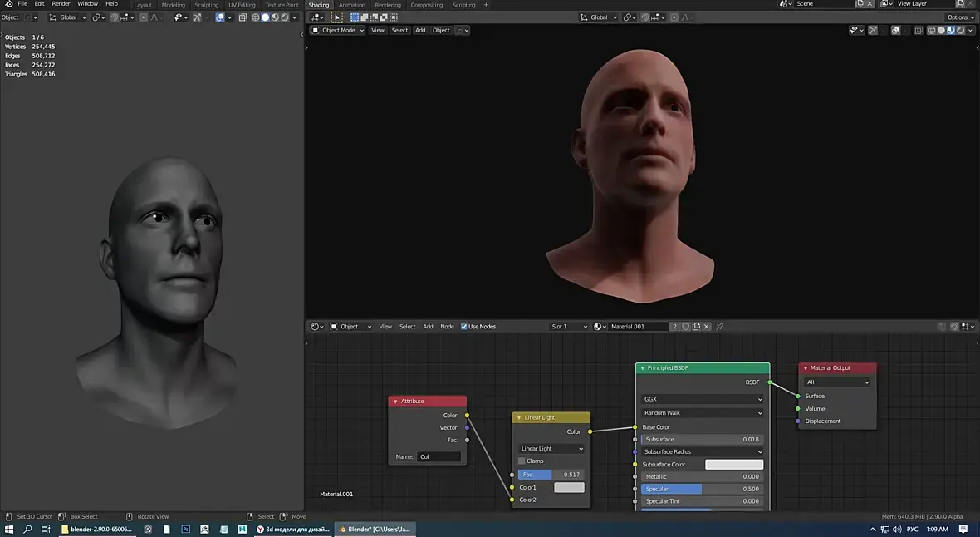This screenshot has height=537, width=980.
Task: Open the Render menu
Action: pos(61,4)
